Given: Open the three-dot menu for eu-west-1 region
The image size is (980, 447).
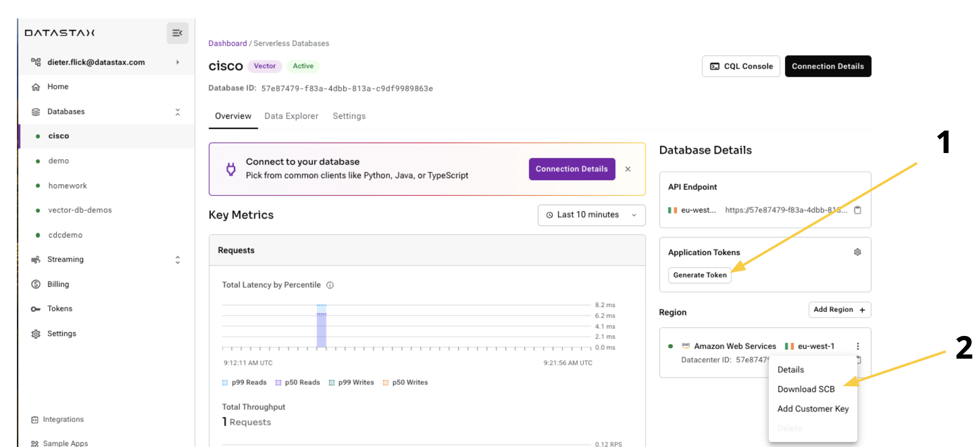Looking at the screenshot, I should (x=858, y=346).
